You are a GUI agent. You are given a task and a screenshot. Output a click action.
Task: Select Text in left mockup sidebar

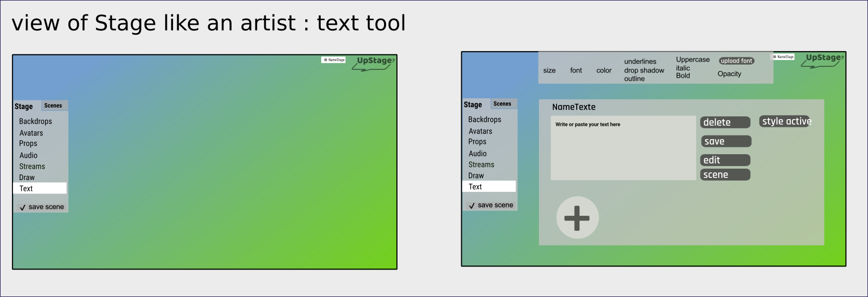tap(40, 188)
